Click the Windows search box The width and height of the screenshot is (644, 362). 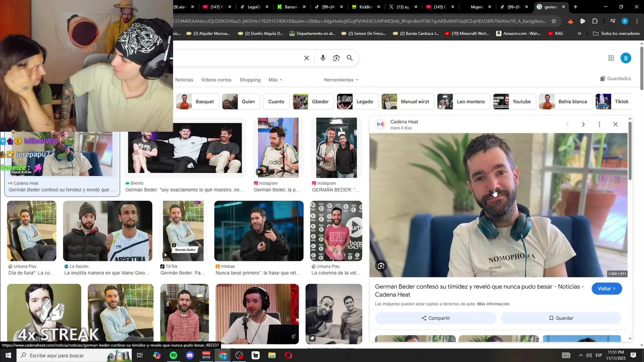74,355
